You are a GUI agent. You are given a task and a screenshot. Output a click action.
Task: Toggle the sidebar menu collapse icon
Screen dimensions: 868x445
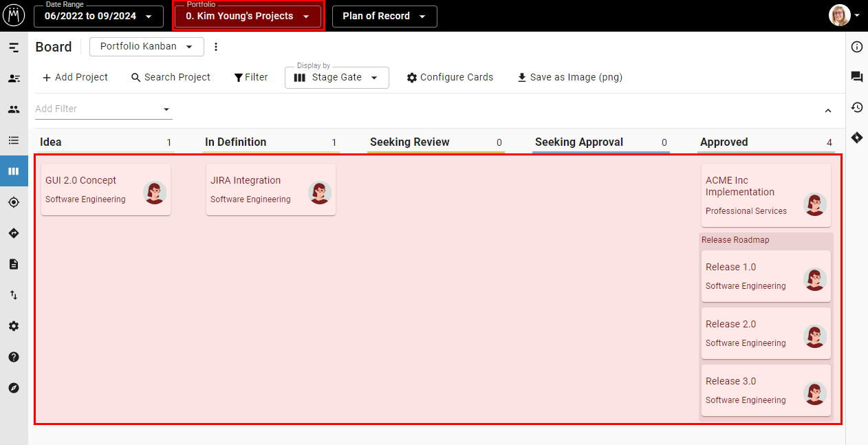tap(14, 47)
